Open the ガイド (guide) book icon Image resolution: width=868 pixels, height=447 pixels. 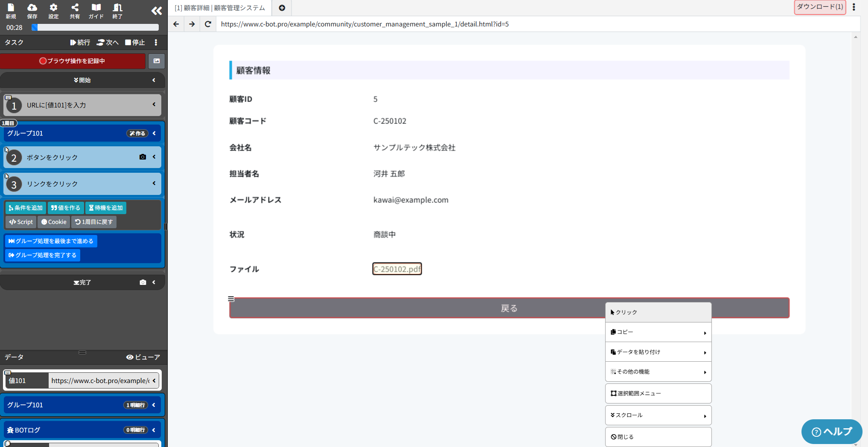[96, 11]
